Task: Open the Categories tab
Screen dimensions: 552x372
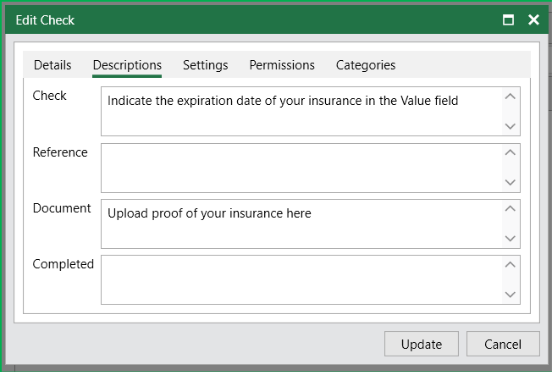Action: pos(365,65)
